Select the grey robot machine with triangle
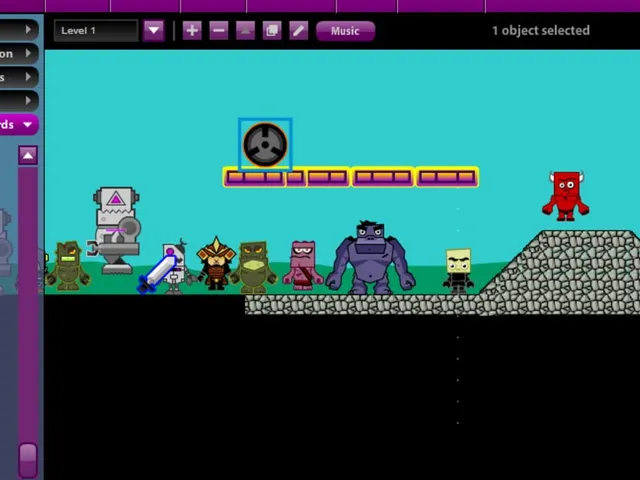The height and width of the screenshot is (480, 640). (116, 231)
